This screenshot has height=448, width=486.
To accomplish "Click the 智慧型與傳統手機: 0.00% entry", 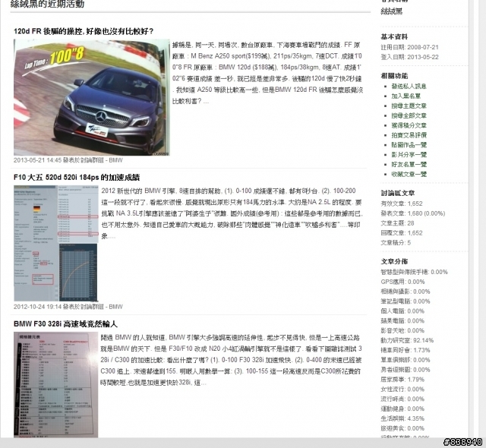I will 415,272.
